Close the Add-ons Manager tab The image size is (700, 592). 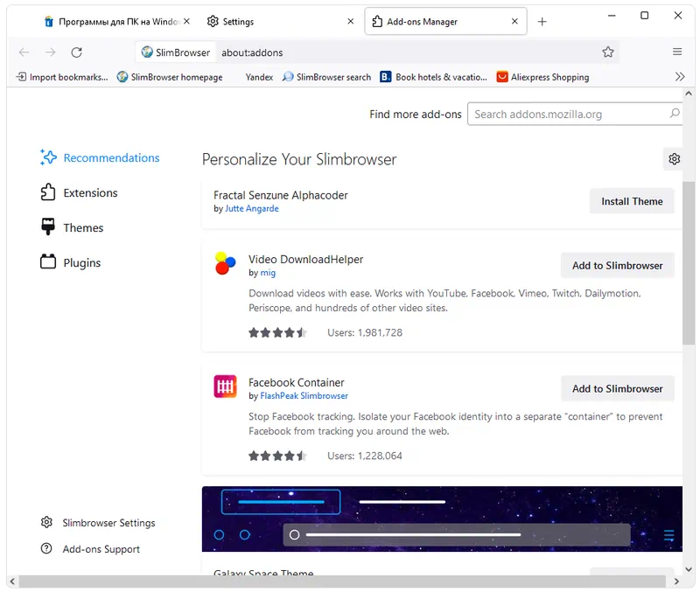[514, 21]
